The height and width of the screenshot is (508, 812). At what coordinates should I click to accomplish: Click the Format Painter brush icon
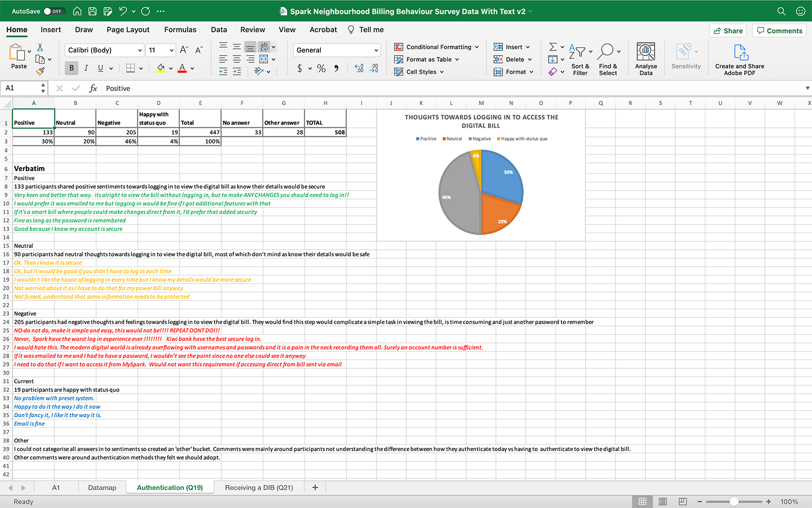[40, 71]
